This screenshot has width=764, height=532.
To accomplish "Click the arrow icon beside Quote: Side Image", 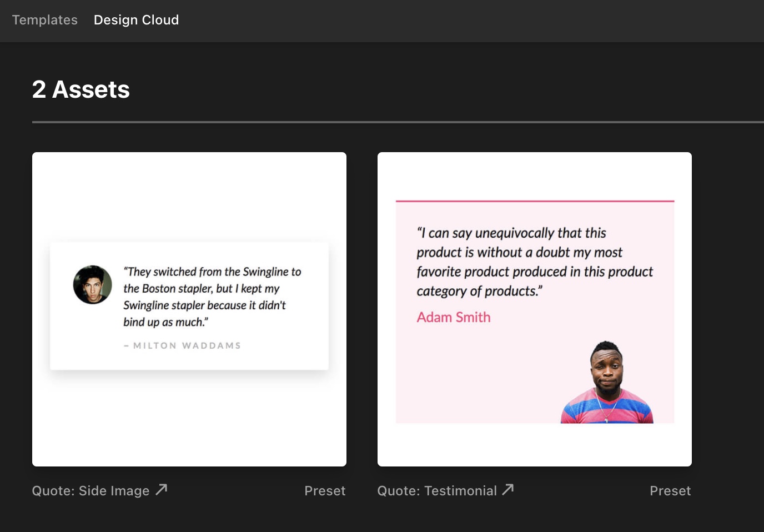I will [161, 490].
